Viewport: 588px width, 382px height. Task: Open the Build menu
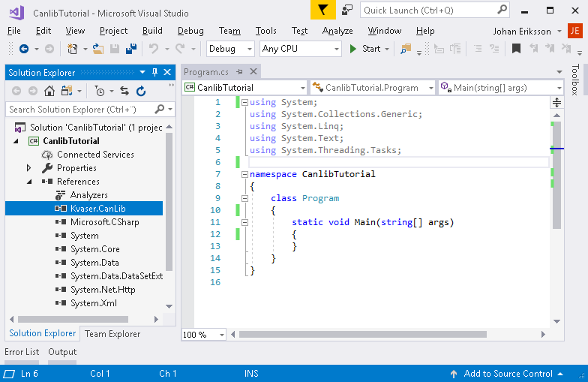click(152, 31)
